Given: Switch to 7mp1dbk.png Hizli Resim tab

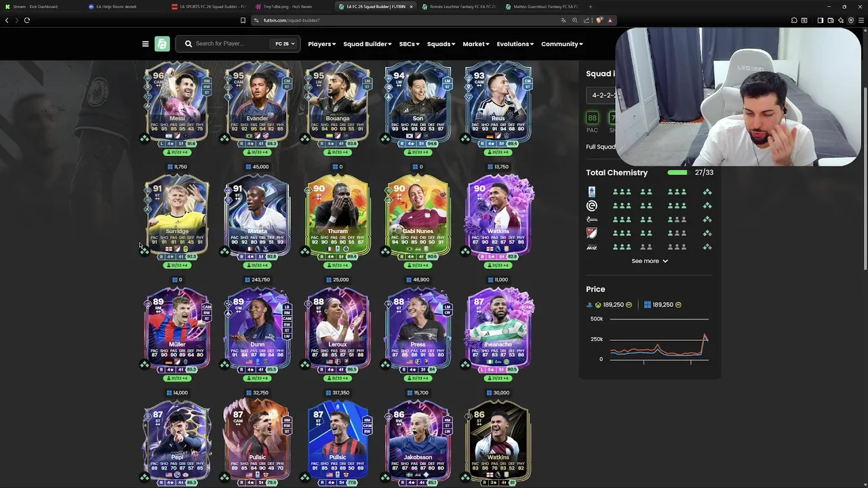Looking at the screenshot, I should 292,7.
